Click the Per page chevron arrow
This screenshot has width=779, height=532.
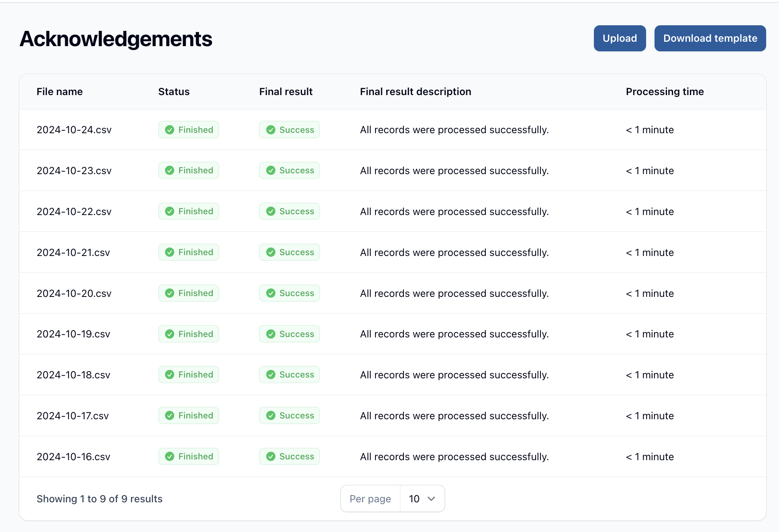tap(431, 499)
